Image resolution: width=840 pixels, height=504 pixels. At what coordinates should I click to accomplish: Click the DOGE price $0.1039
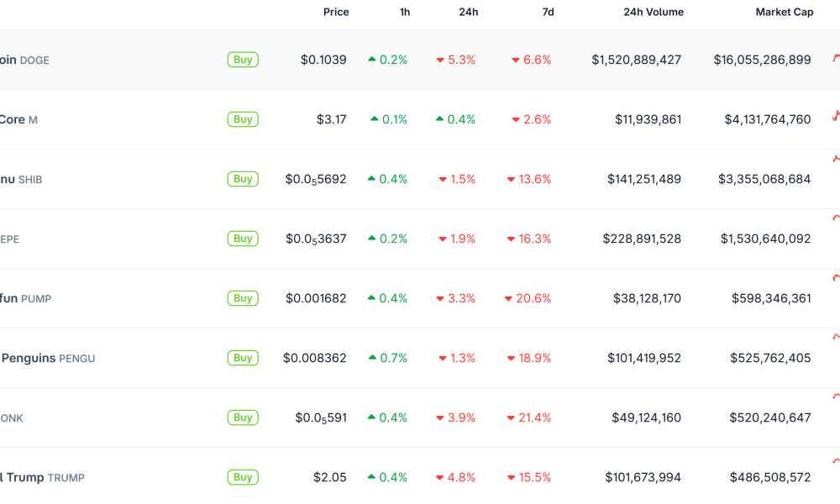tap(323, 60)
